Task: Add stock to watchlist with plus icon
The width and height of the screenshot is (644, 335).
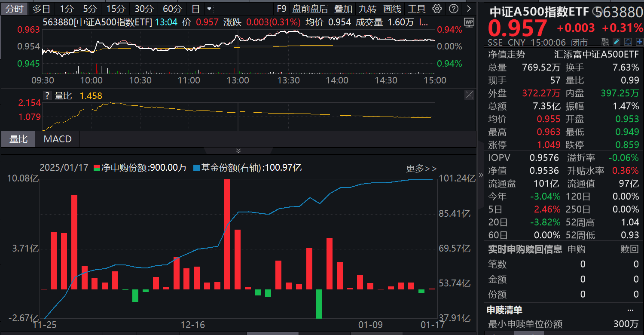Action: pyautogui.click(x=639, y=42)
